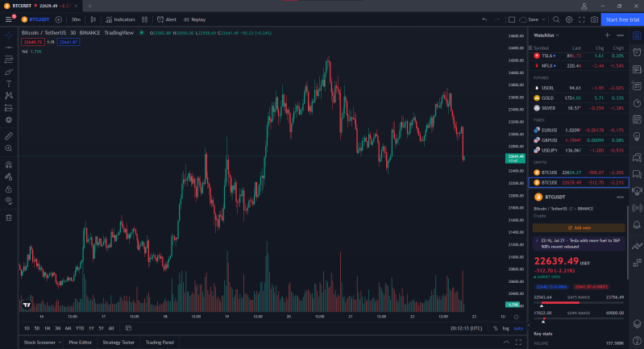Open the 30m interval dropdown
Screen dimensions: 644x349
[x=76, y=19]
